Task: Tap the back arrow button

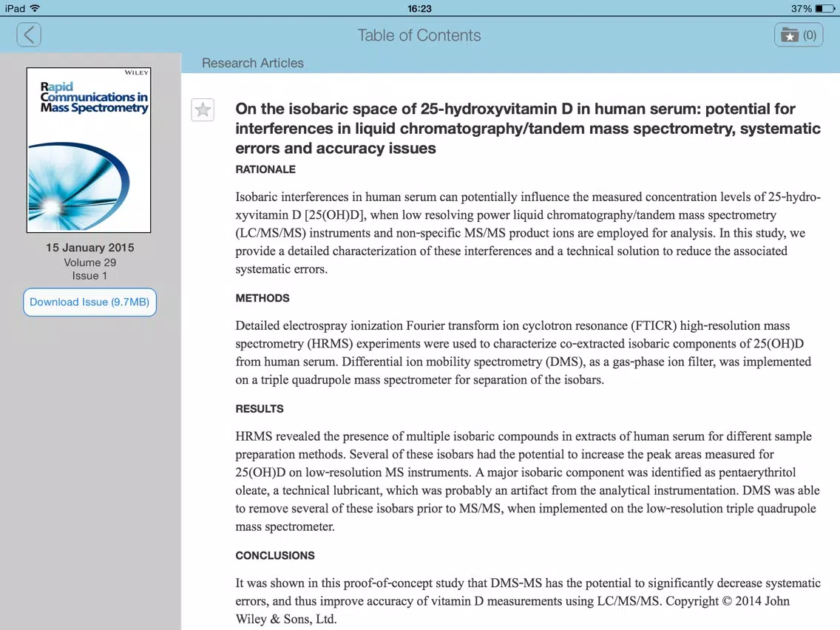Action: coord(29,35)
